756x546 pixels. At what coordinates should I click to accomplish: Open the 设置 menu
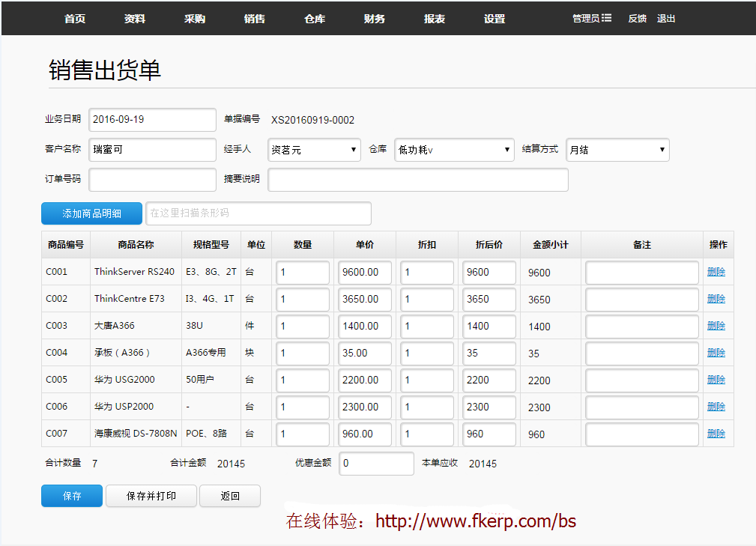point(495,18)
